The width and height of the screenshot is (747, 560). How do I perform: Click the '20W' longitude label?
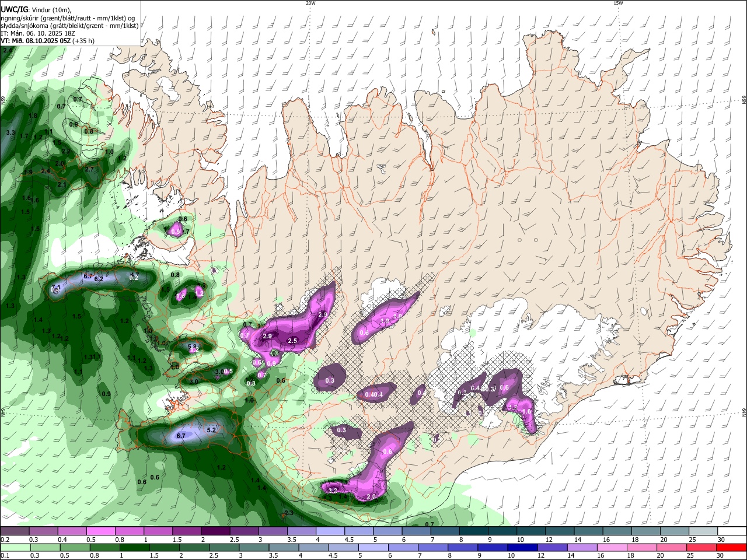point(310,3)
